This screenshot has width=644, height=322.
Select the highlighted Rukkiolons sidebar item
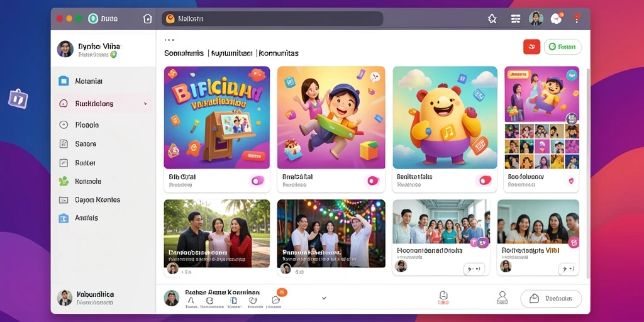click(x=103, y=104)
